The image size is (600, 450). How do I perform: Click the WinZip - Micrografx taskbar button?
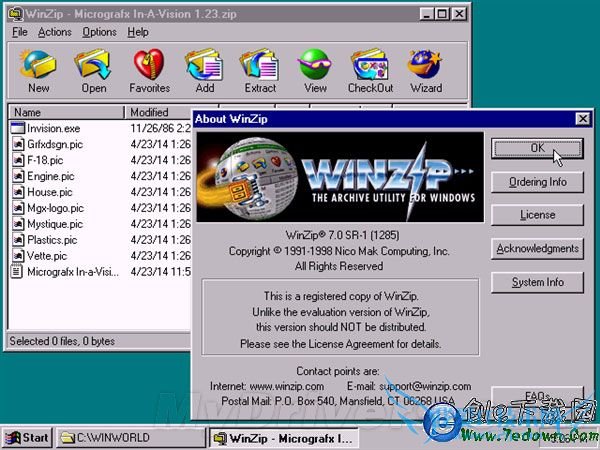[x=284, y=437]
